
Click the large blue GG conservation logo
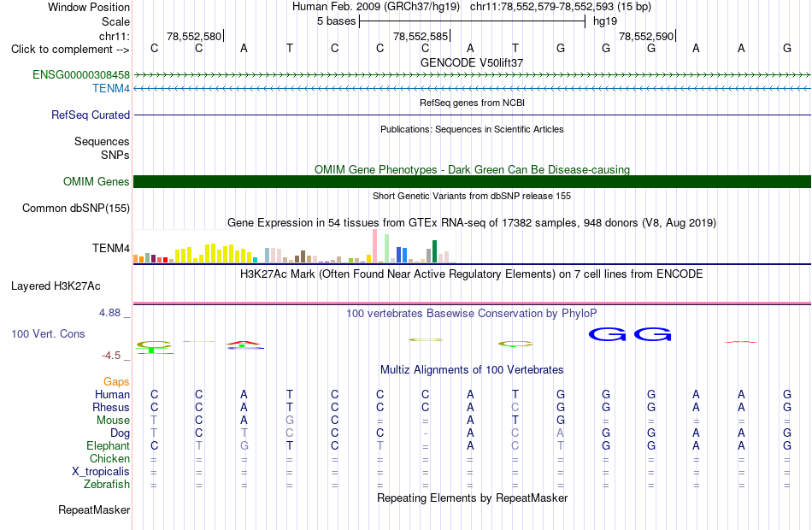pos(630,334)
